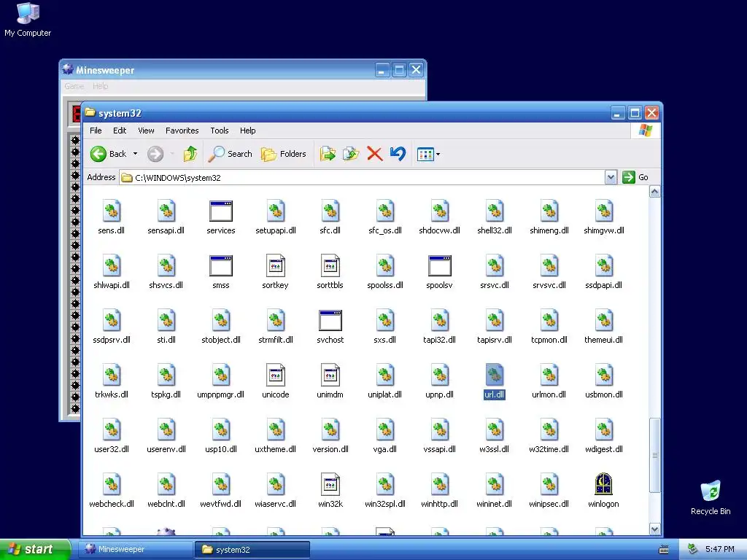Click the Copy To toolbar icon

pos(351,154)
